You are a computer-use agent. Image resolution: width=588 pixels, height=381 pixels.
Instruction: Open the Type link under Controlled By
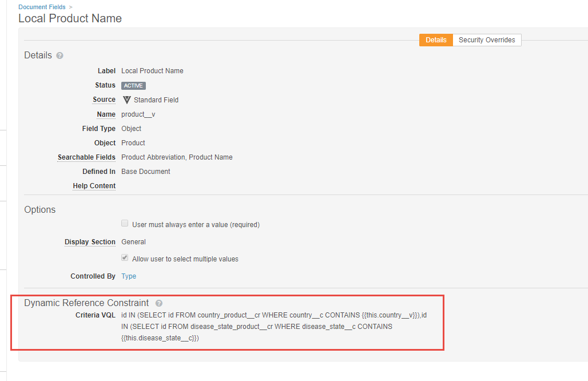(129, 276)
